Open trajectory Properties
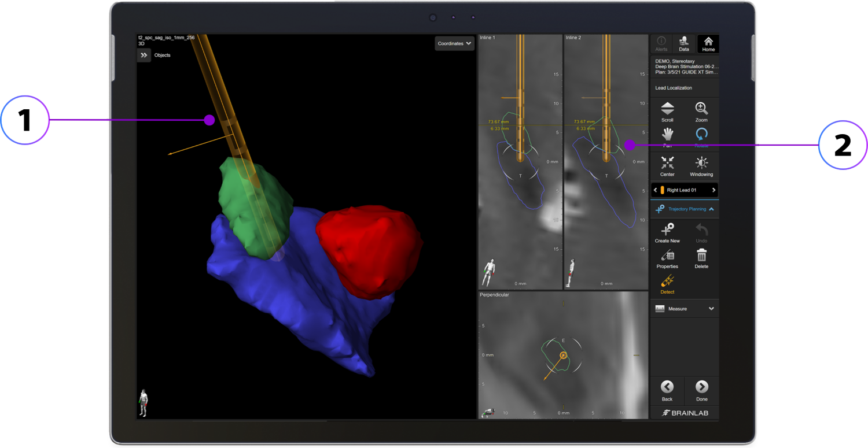 (x=667, y=259)
